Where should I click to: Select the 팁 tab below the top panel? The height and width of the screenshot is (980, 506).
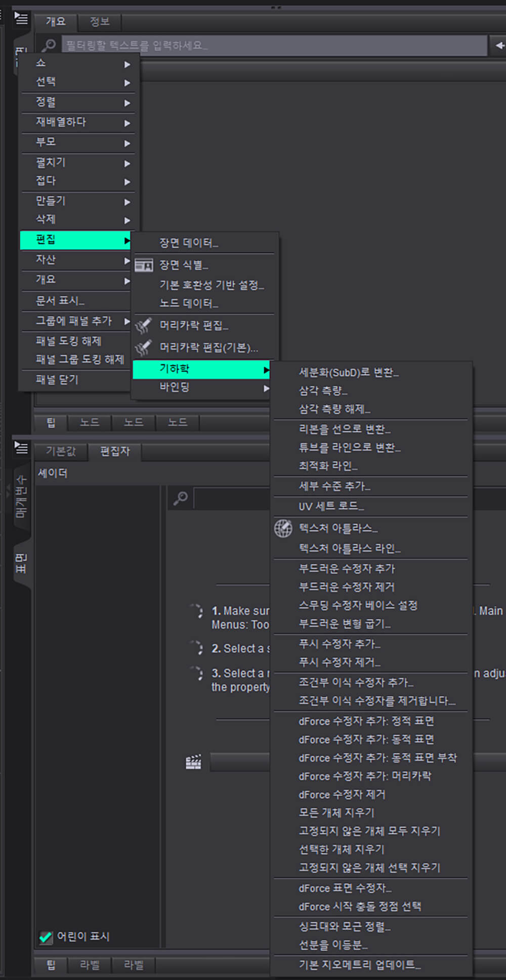coord(51,422)
